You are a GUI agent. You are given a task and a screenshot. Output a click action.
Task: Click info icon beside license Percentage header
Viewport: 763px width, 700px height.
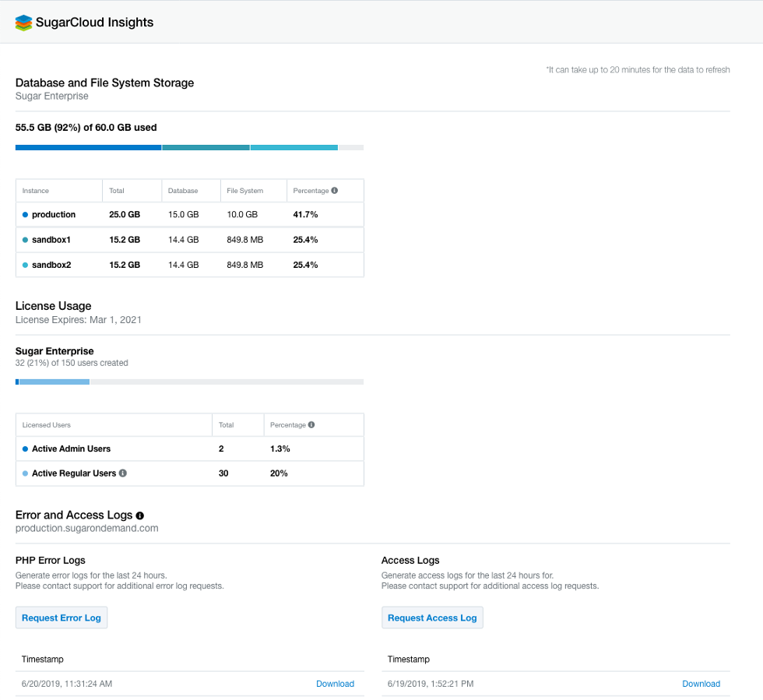coord(311,425)
